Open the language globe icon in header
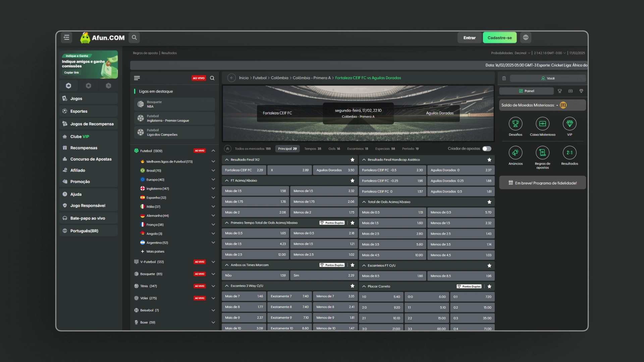The width and height of the screenshot is (644, 362). (x=526, y=38)
